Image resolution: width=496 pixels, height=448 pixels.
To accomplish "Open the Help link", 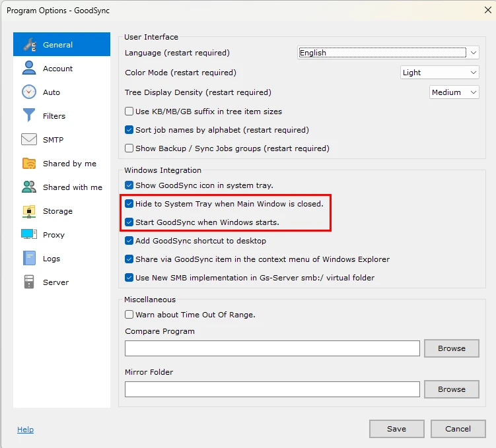I will [25, 430].
